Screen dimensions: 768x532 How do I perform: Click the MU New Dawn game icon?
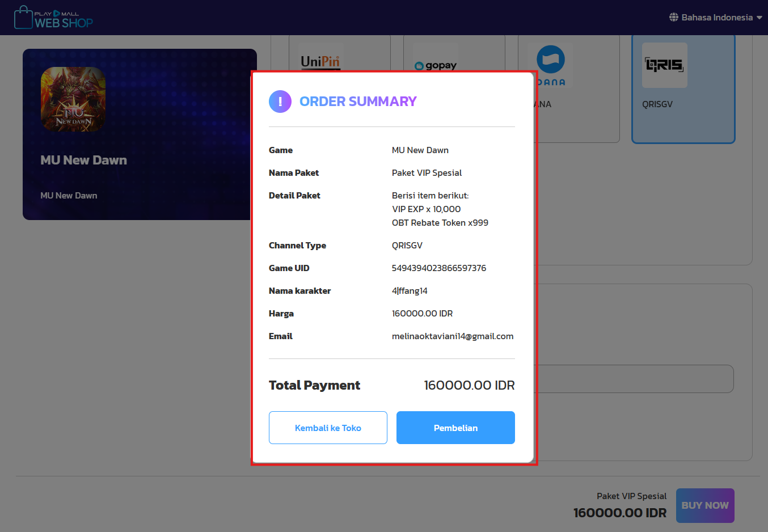pos(73,99)
